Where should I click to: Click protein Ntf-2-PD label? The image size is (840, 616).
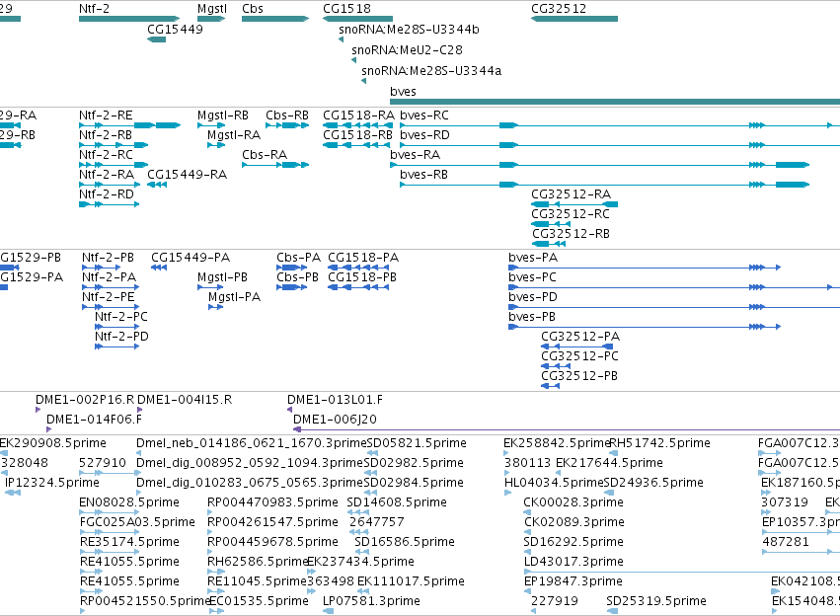[x=121, y=337]
